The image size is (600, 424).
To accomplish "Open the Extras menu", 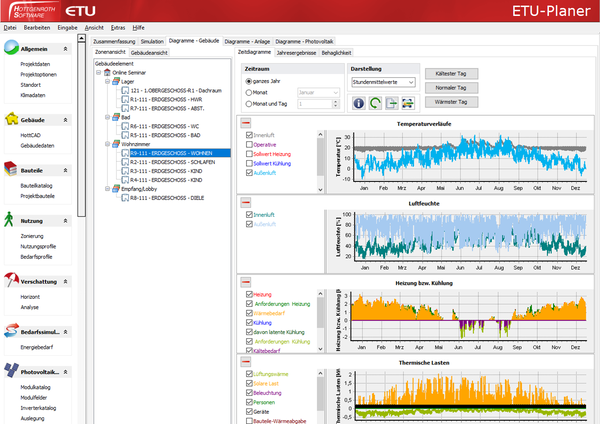I will 118,28.
